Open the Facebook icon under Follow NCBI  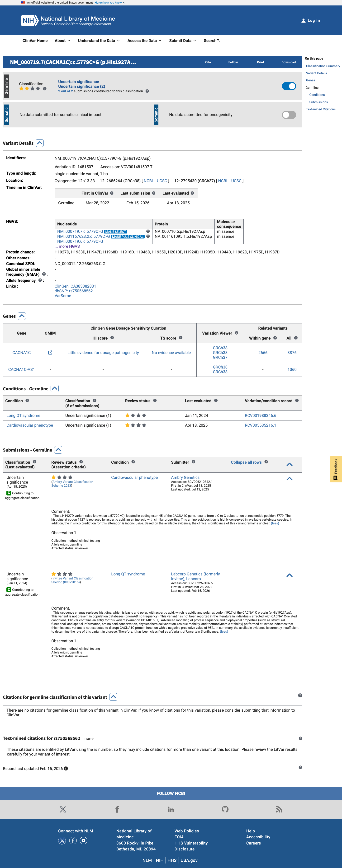[117, 809]
